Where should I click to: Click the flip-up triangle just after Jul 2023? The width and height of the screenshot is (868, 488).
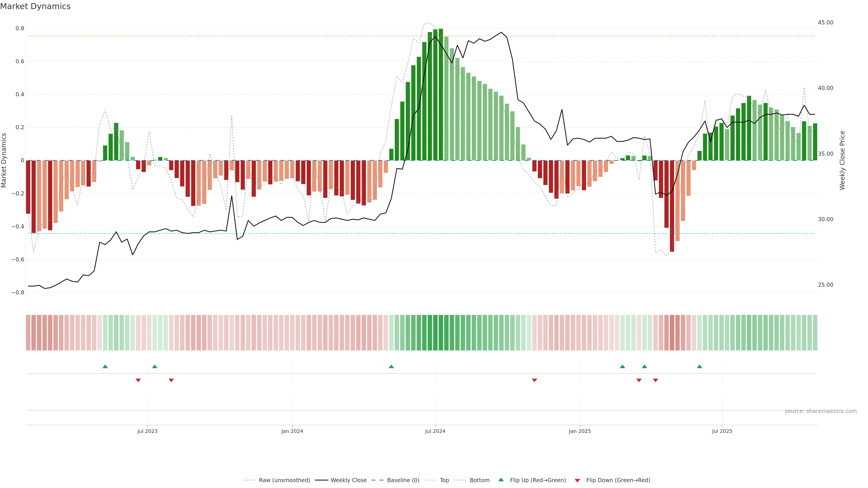point(155,366)
